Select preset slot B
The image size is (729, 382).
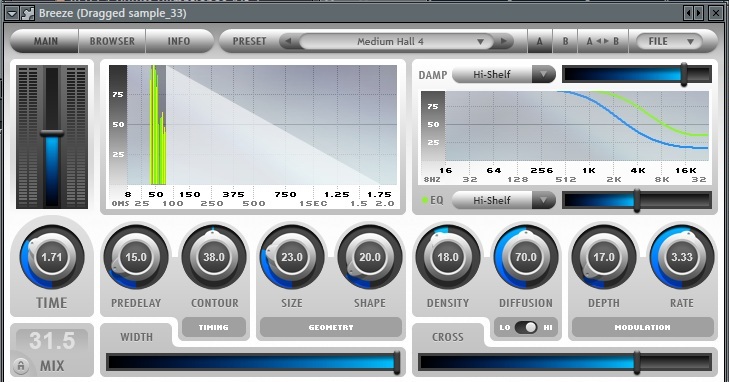565,41
